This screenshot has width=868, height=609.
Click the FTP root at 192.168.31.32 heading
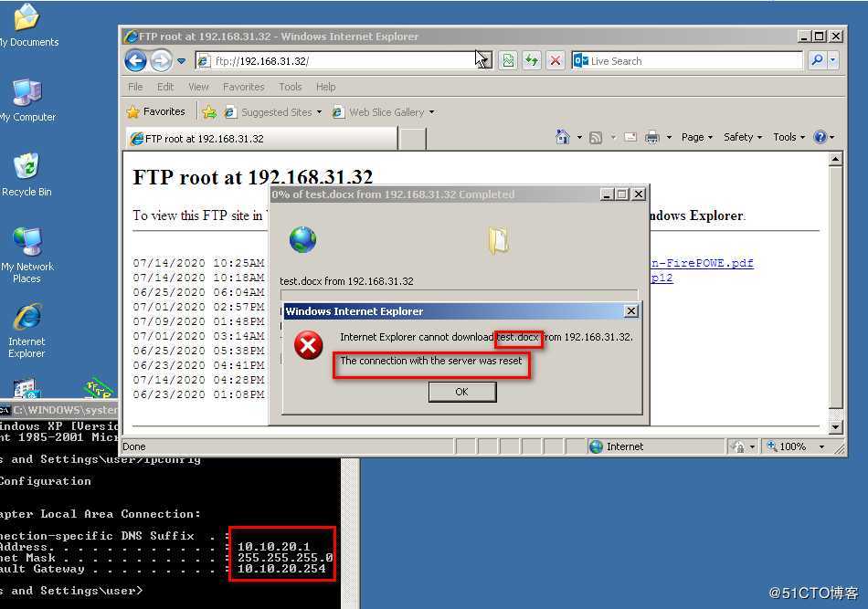253,177
